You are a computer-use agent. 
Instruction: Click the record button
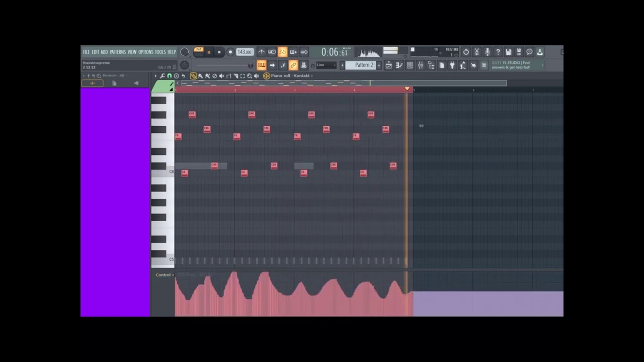point(230,52)
